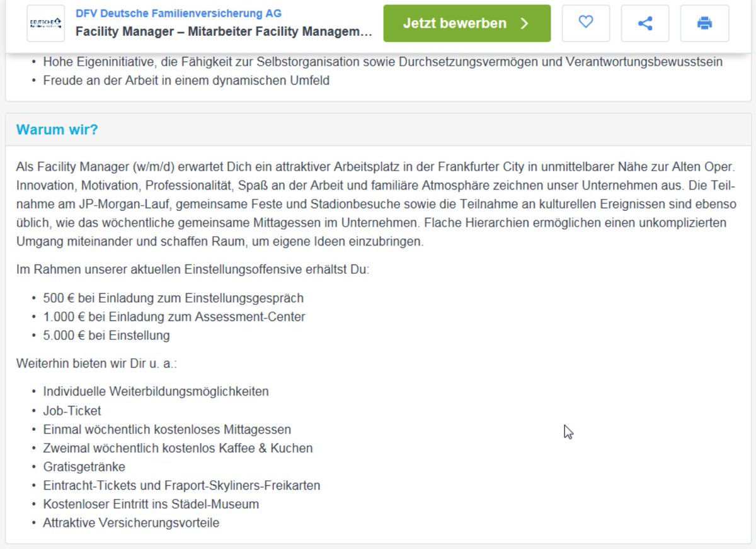The image size is (756, 549).
Task: Select the Warum wir? heading
Action: (x=57, y=130)
